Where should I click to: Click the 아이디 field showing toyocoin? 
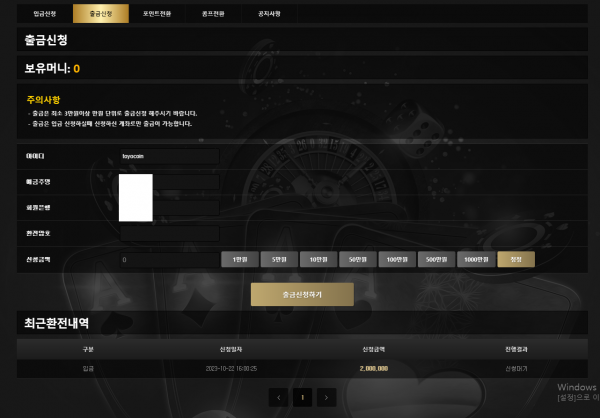(x=168, y=156)
